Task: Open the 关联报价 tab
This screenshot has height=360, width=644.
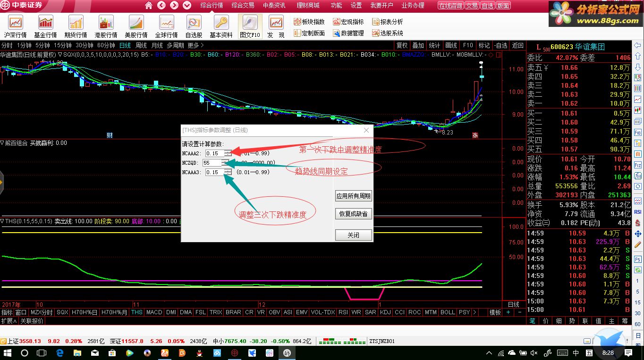Action: [x=32, y=321]
